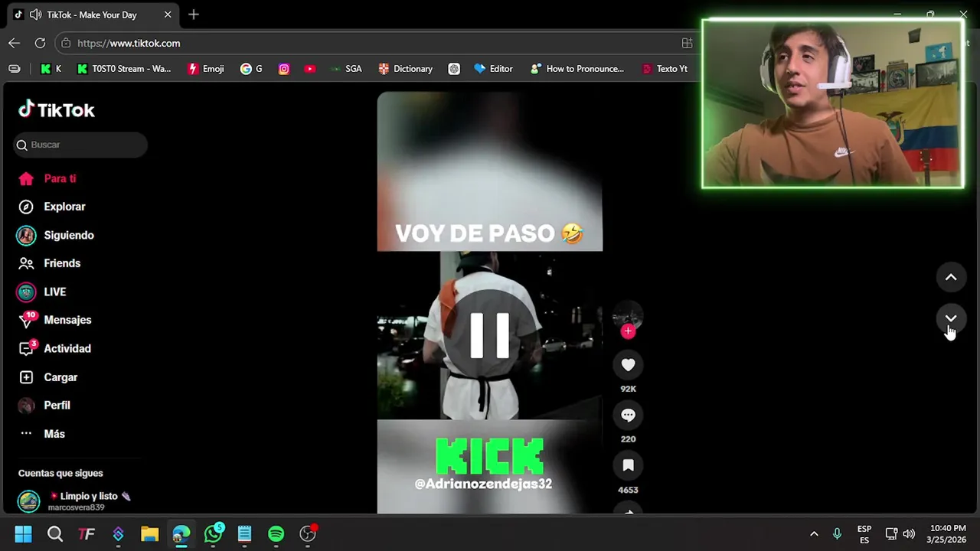Screen dimensions: 980x551
Task: Click the Buscar search field
Action: pyautogui.click(x=80, y=145)
